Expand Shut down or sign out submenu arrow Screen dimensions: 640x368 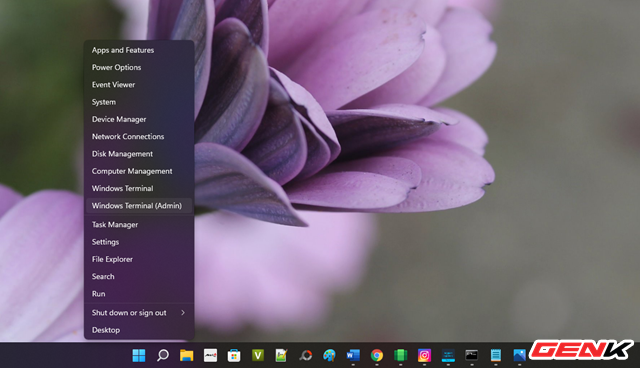point(183,313)
